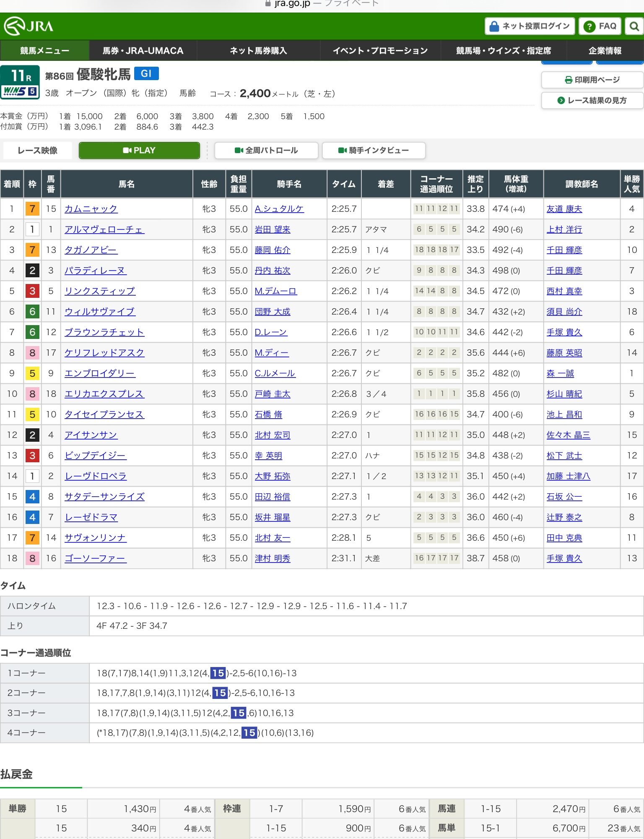Viewport: 644px width, 839px height.
Task: Open the ネット馬券購入 menu
Action: (258, 51)
